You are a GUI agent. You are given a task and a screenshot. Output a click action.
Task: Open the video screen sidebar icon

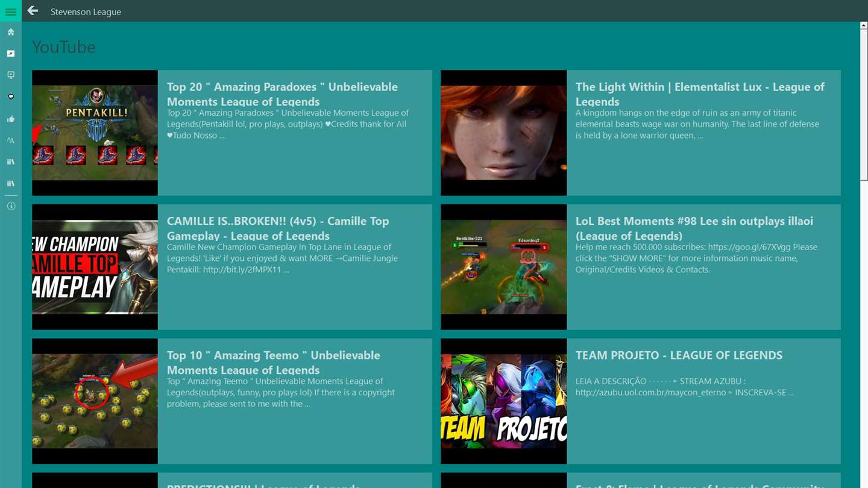pos(11,75)
